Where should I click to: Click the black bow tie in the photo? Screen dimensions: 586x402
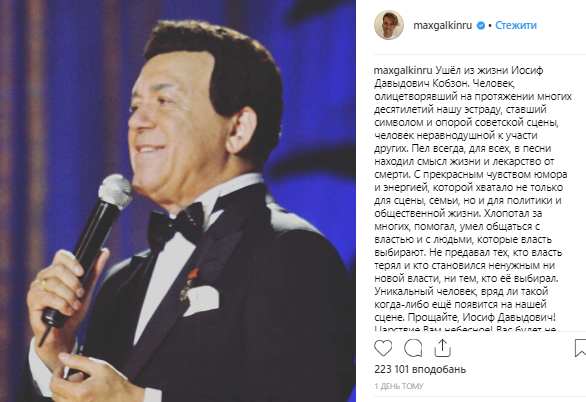pos(176,225)
